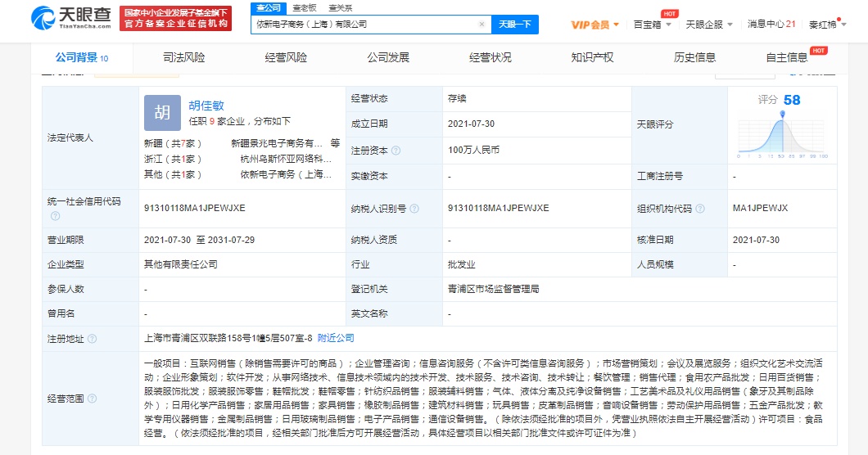Click the 天眼一下 search button
Screen dimensions: 868x455
click(x=515, y=25)
